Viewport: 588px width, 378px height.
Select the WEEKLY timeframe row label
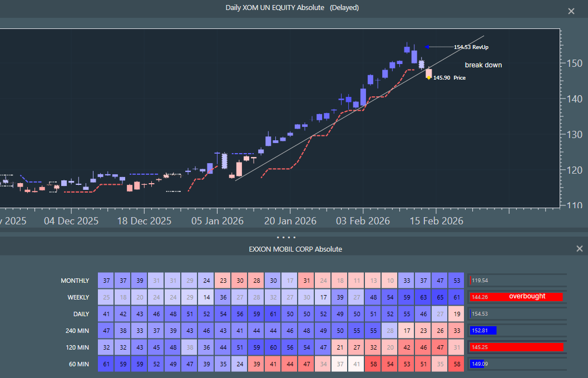tap(78, 297)
